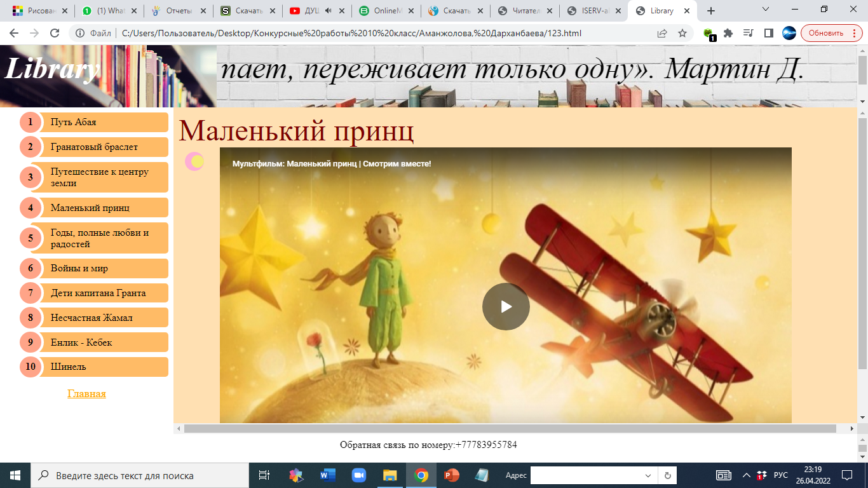Switch to the Отчеты tab
868x488 pixels.
[x=179, y=11]
